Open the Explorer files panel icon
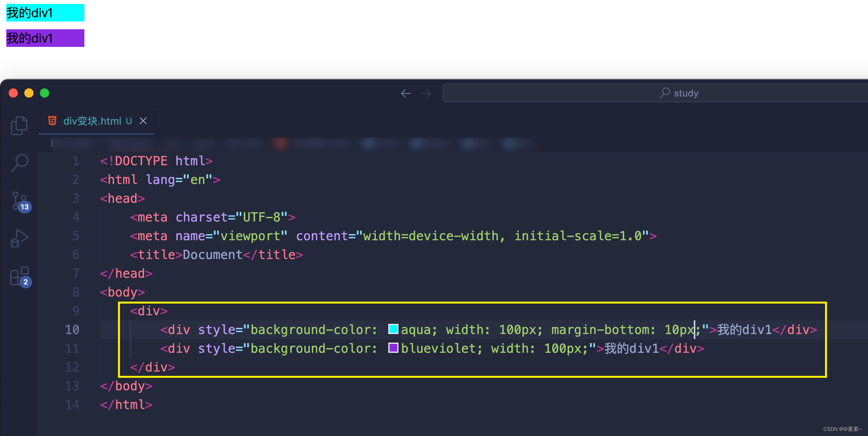 (x=19, y=126)
